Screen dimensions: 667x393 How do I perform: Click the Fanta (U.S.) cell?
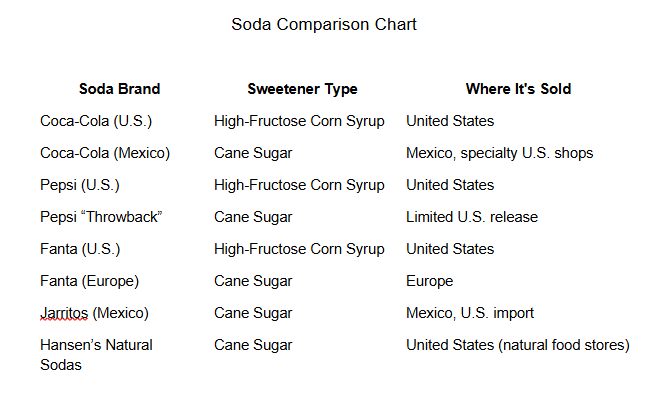pos(80,249)
